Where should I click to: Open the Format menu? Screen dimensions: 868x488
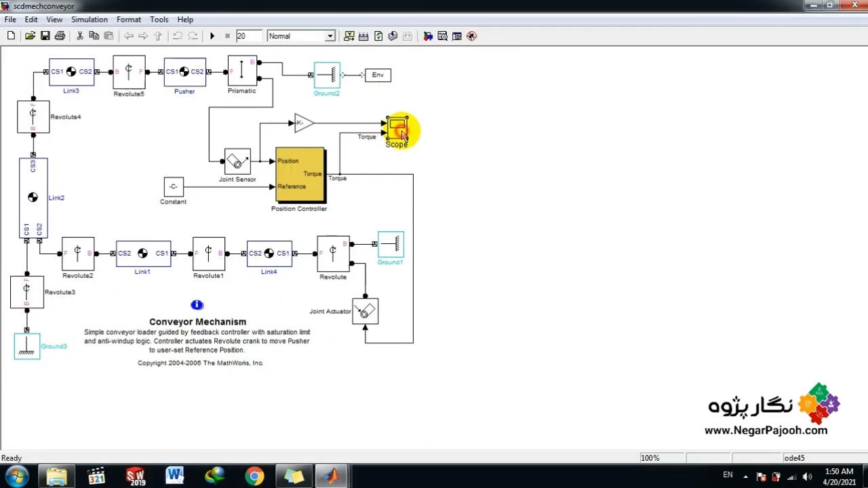tap(129, 20)
